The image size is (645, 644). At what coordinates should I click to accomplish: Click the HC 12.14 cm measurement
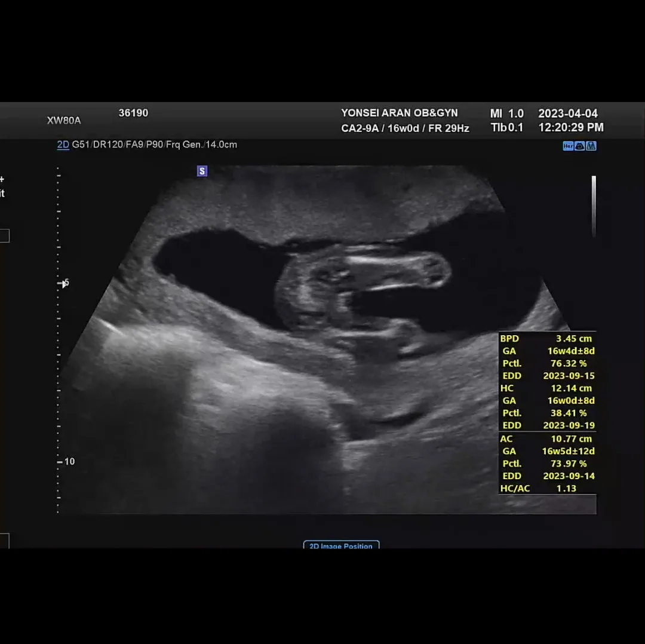point(546,388)
